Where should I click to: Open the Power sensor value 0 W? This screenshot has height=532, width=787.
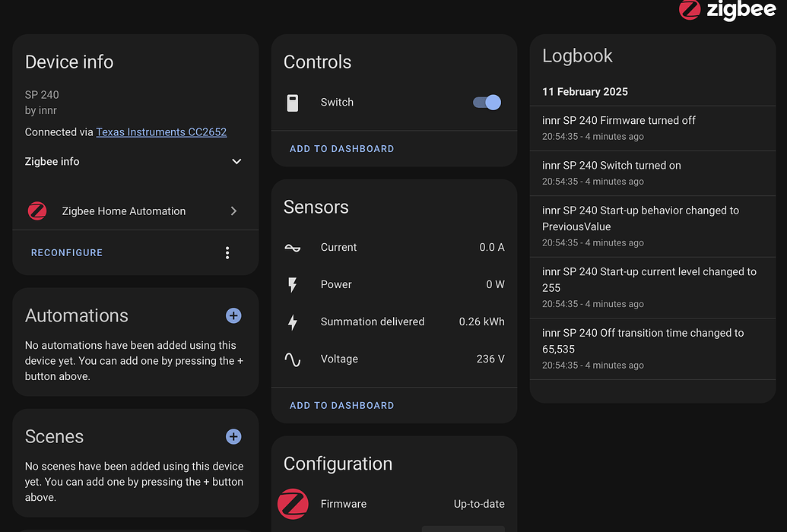495,284
